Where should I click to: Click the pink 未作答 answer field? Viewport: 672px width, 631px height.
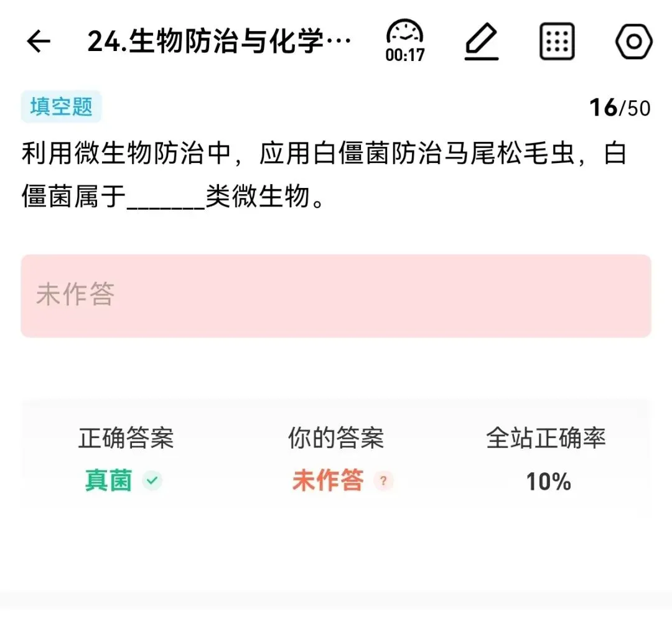pyautogui.click(x=336, y=296)
